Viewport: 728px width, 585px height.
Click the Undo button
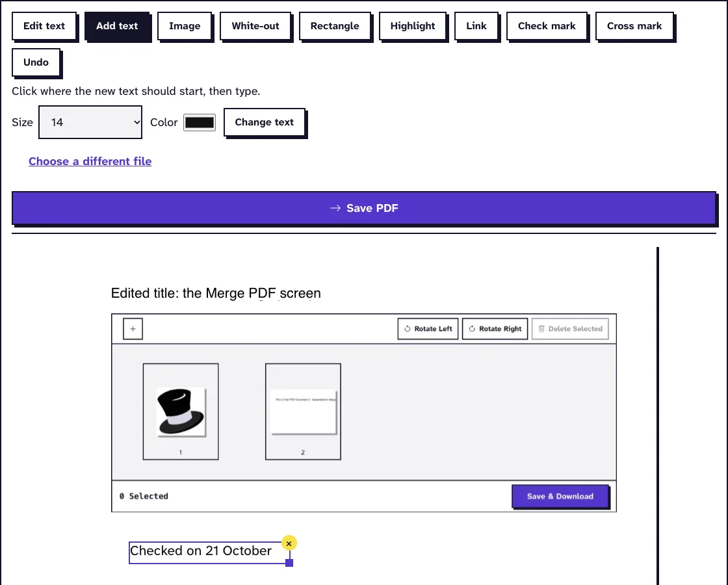click(36, 62)
